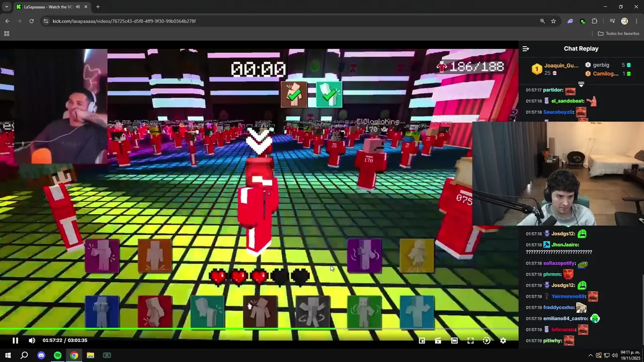Seek along the green video progress bar
This screenshot has height=362, width=644.
click(259, 330)
